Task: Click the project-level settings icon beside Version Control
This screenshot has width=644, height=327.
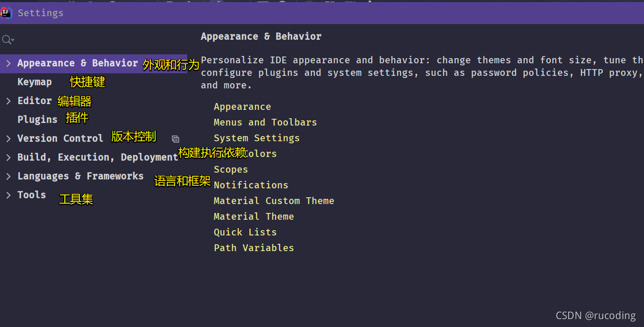Action: point(176,139)
